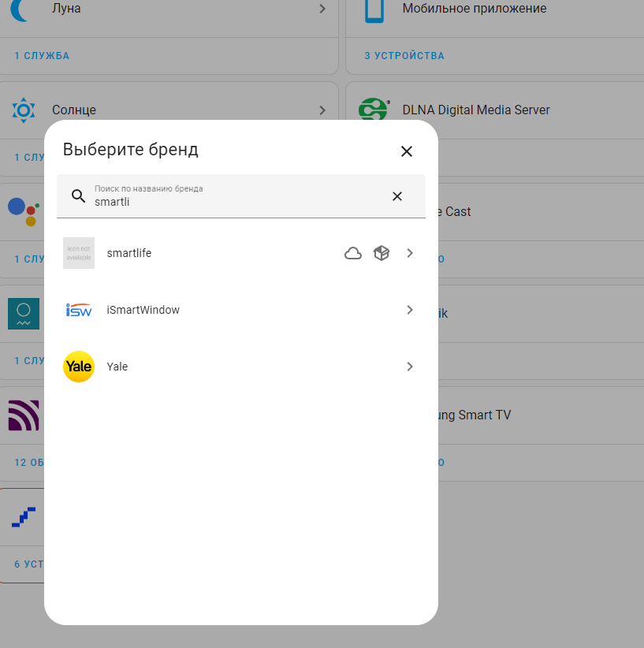644x648 pixels.
Task: Open the 3 УСТРОЙСТВА link
Action: 404,56
